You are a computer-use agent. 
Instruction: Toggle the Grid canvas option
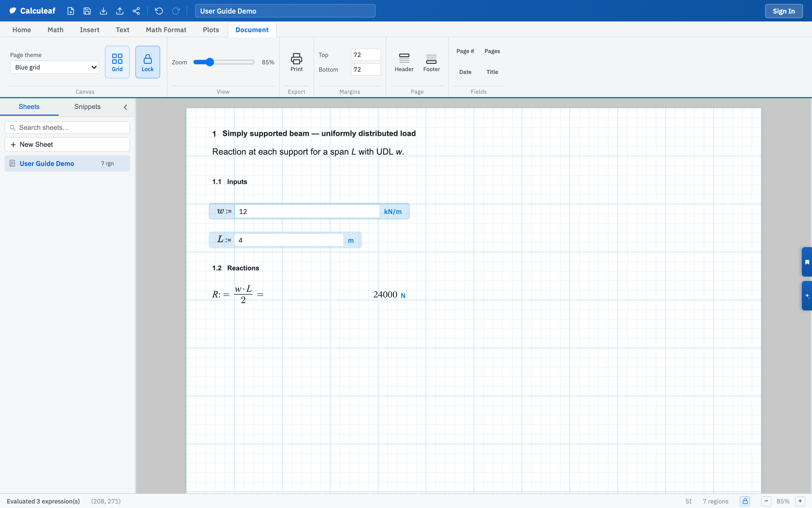click(117, 62)
